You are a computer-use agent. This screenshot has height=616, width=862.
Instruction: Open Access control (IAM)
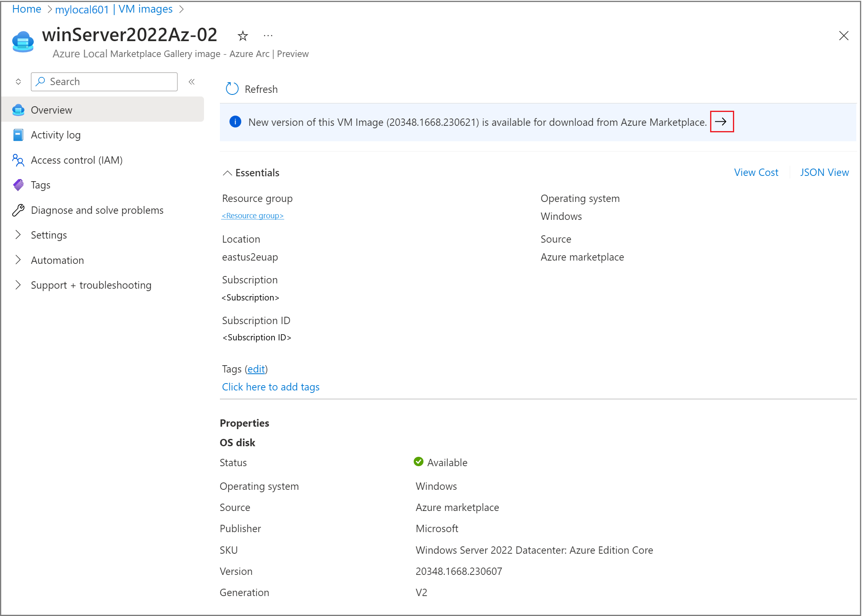point(77,160)
